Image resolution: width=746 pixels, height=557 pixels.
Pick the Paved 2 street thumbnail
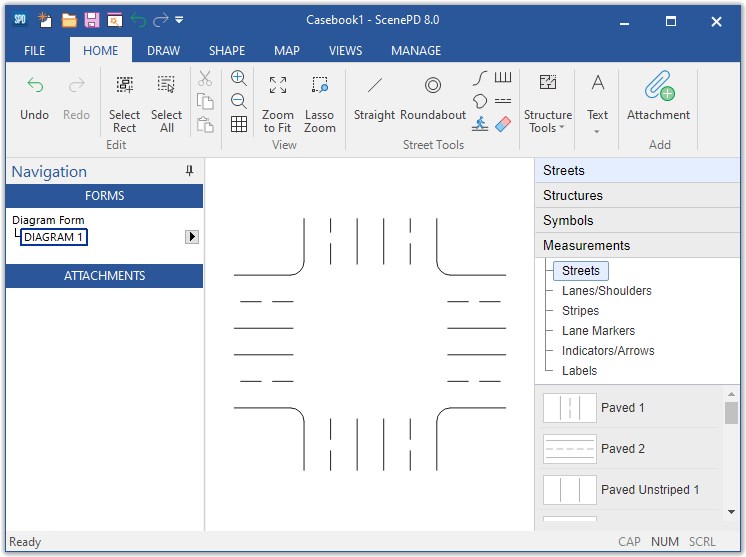coord(570,449)
